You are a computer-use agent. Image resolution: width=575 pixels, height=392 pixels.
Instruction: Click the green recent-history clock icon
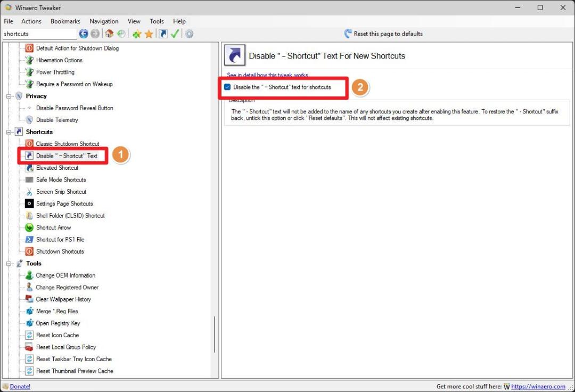point(121,34)
